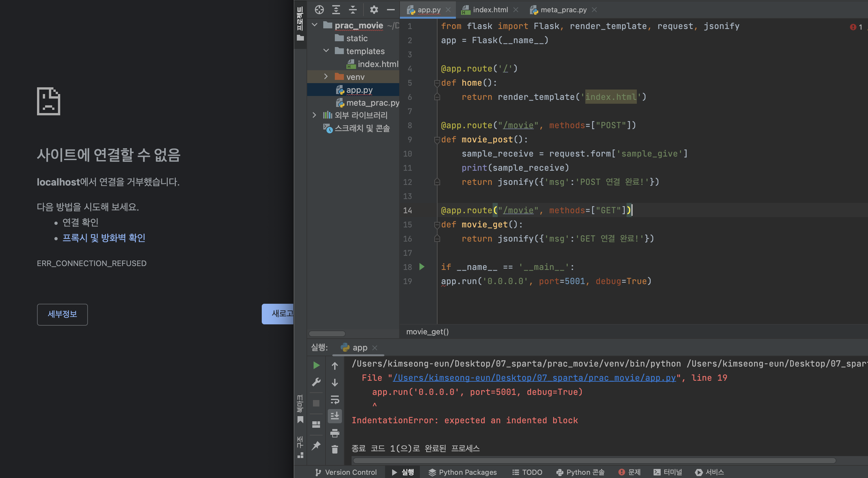Click the expand all icon in project panel
This screenshot has height=478, width=868.
coord(336,10)
